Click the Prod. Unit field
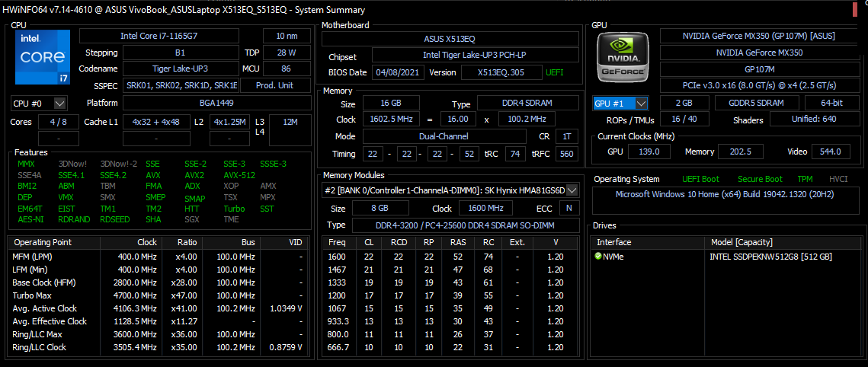Image resolution: width=868 pixels, height=367 pixels. [275, 86]
